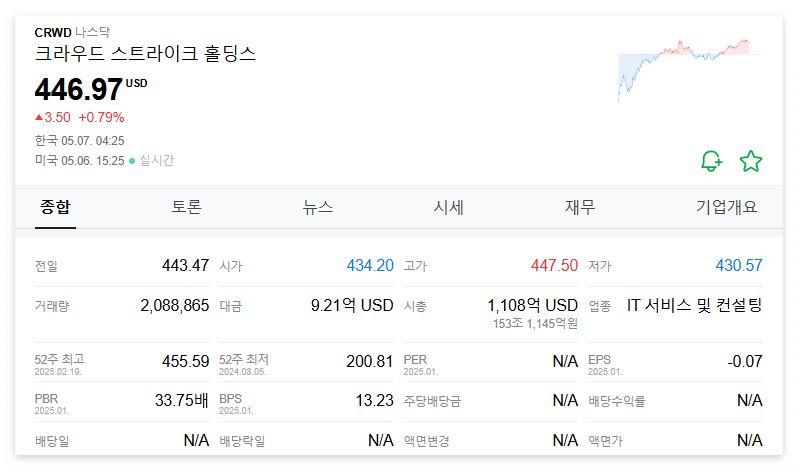
Task: Click the stock name 크라우드 스트라이크 홀딩스
Action: 145,53
